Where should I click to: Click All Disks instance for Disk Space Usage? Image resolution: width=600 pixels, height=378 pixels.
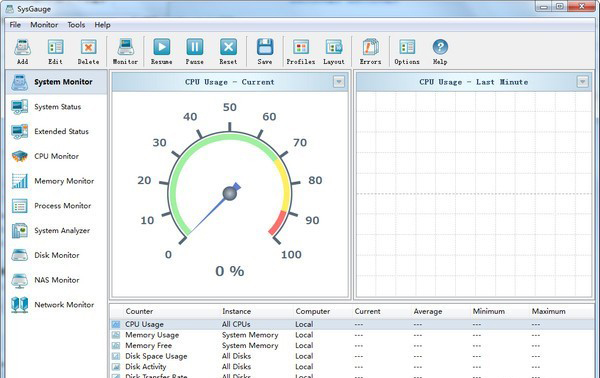[236, 356]
